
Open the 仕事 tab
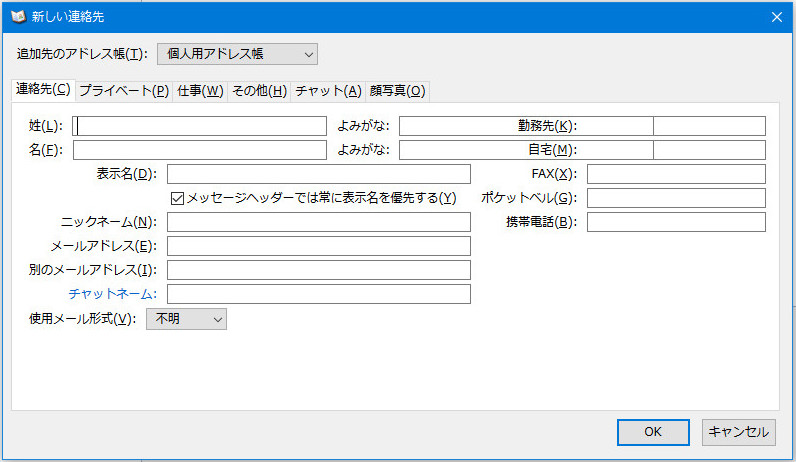(x=200, y=91)
